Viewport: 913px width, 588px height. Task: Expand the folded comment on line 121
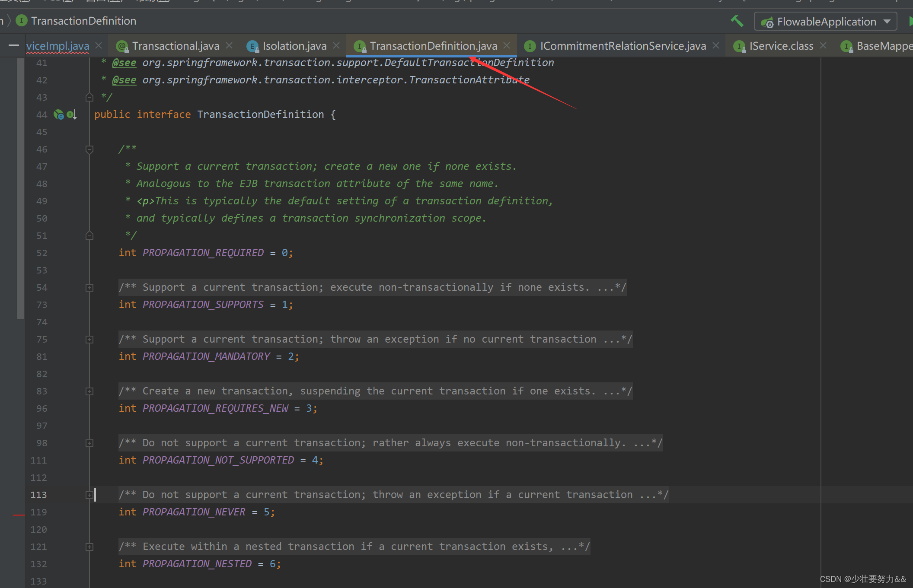point(89,547)
